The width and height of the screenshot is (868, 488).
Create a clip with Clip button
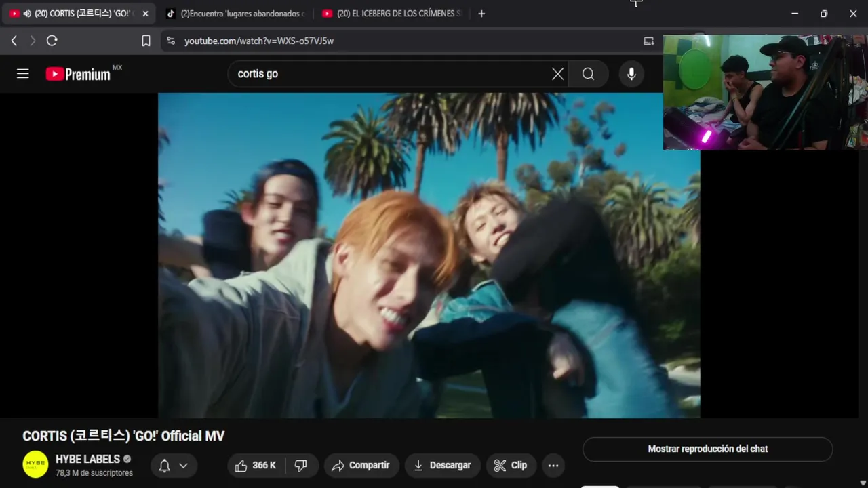pyautogui.click(x=510, y=466)
